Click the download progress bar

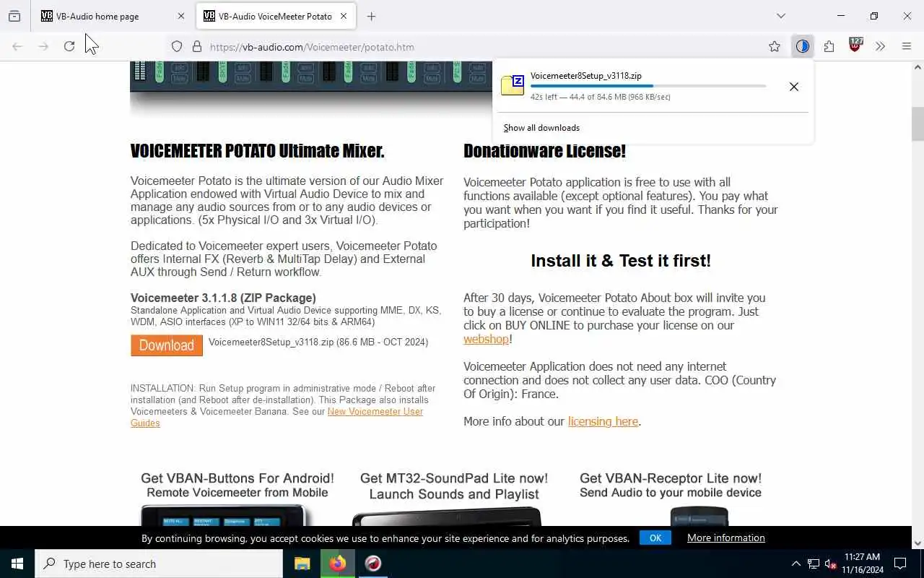[648, 86]
